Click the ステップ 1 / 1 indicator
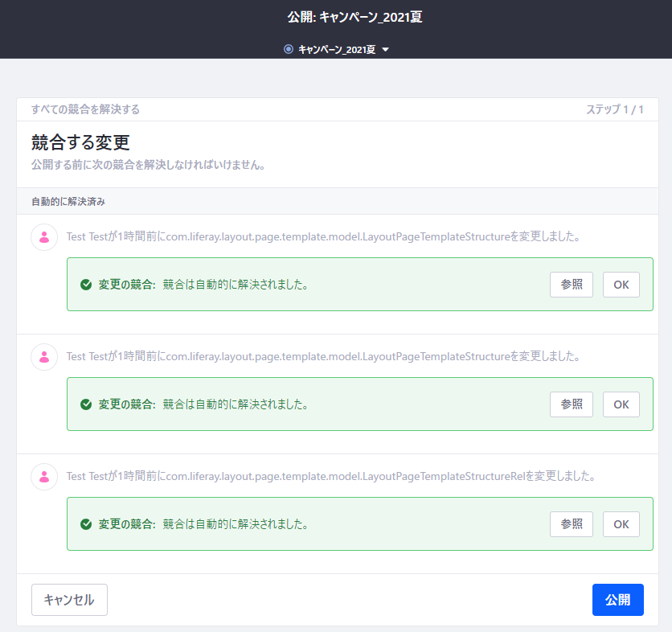Viewport: 672px width, 632px height. click(614, 109)
